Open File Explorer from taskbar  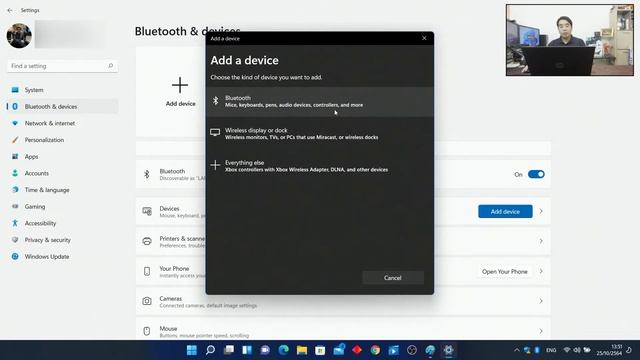click(x=302, y=350)
